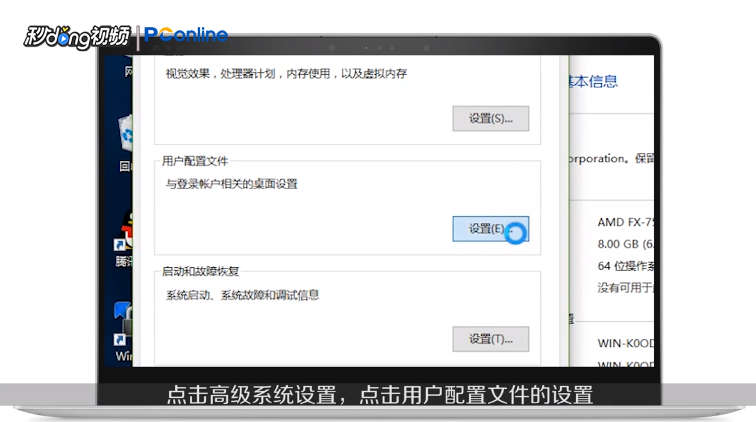Select text 系统启动、系统故障和调试信息
Viewport: 756px width, 422px height.
[x=243, y=295]
